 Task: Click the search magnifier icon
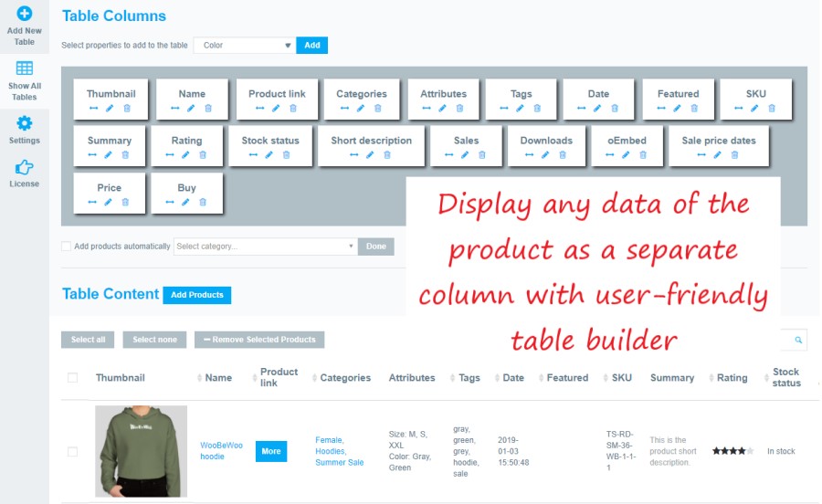click(x=798, y=340)
